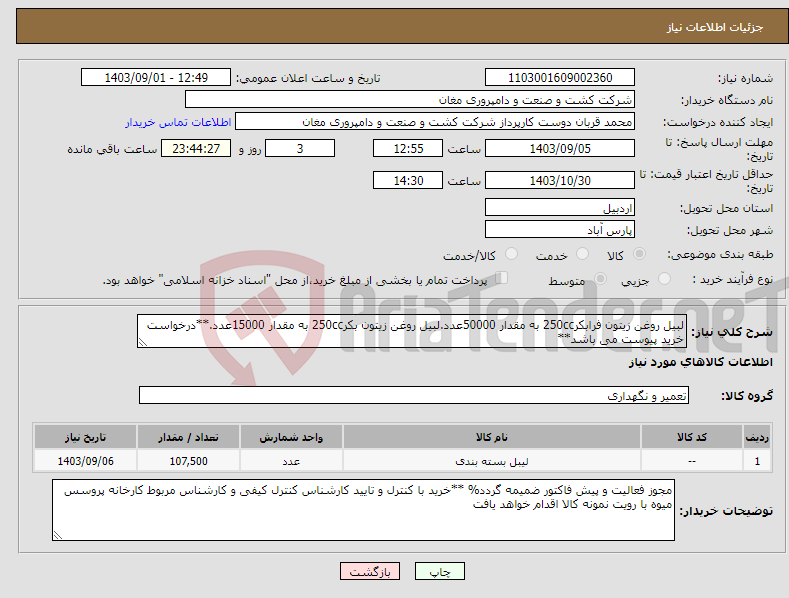Select the متوسط purchase type radio
The height and width of the screenshot is (598, 789).
(x=600, y=279)
